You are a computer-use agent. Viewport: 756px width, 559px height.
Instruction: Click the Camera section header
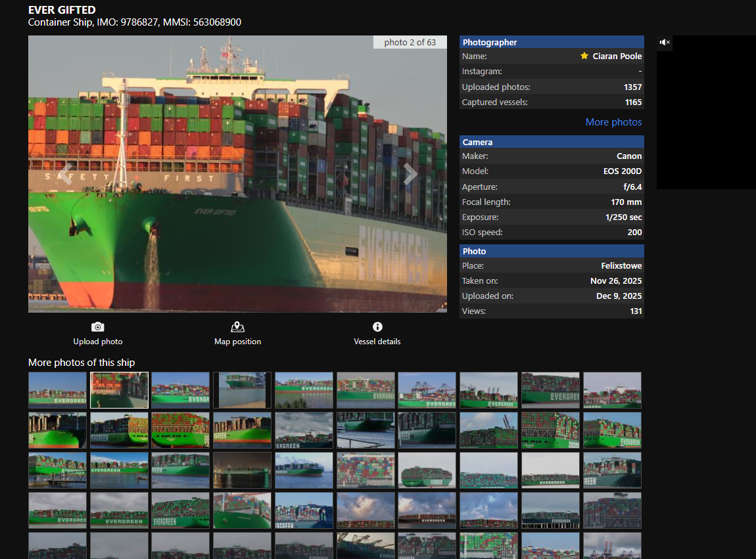coord(552,143)
